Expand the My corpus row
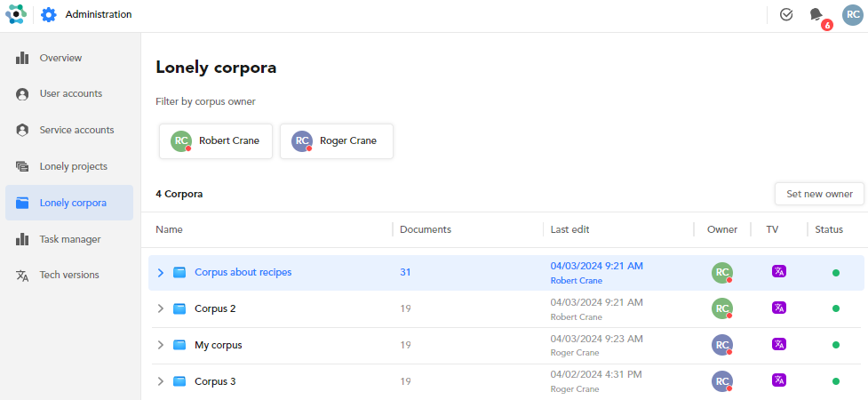Image resolution: width=868 pixels, height=400 pixels. click(x=161, y=345)
